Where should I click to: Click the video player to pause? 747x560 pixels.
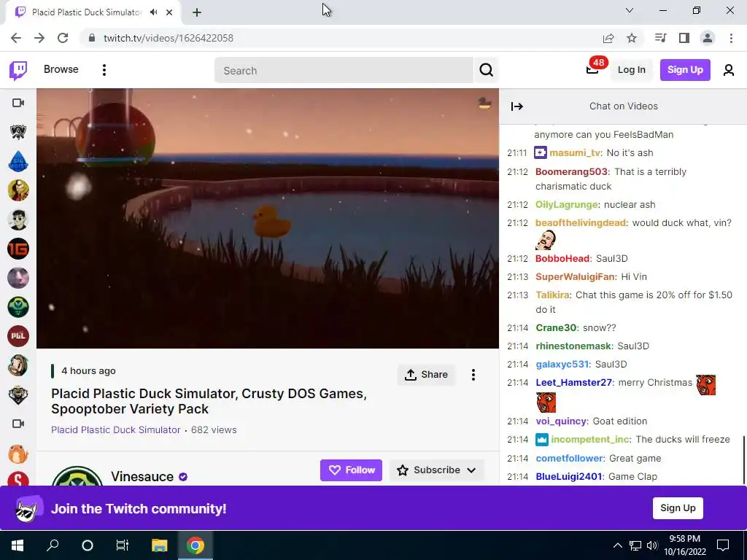[x=268, y=218]
